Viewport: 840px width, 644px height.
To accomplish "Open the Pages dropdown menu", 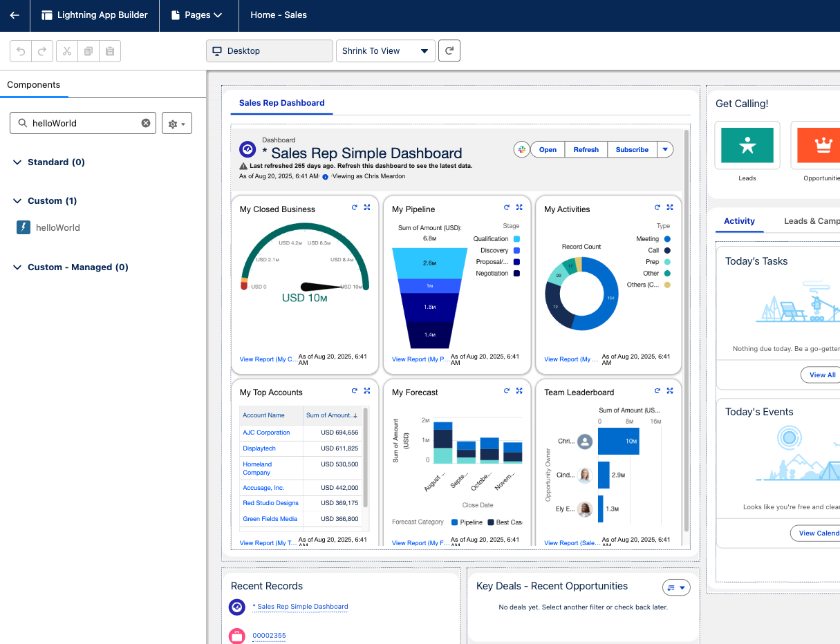I will pos(197,15).
